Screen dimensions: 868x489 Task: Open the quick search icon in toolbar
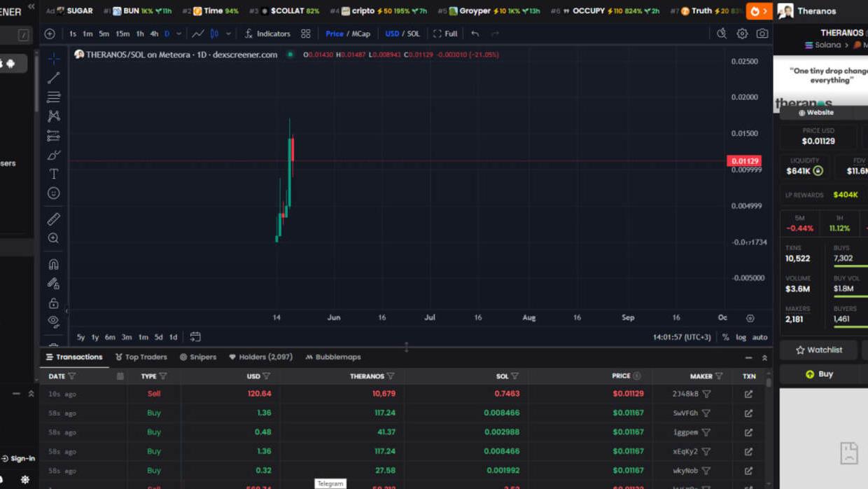[x=722, y=34]
